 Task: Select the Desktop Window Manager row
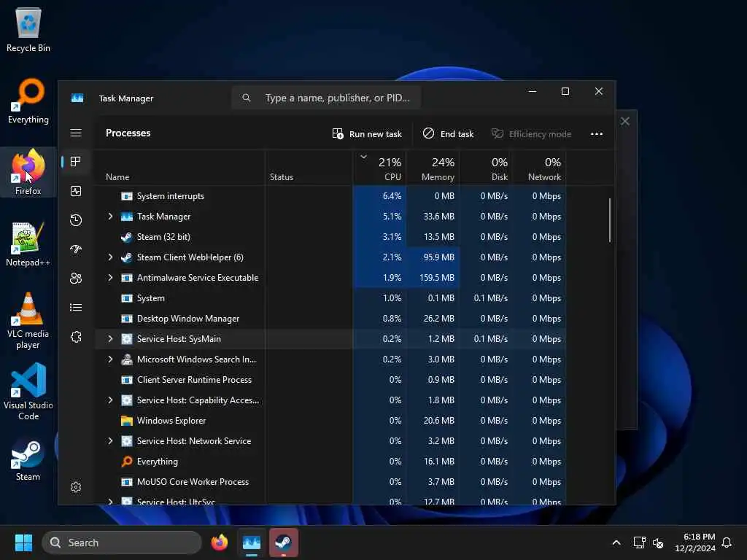tap(330, 318)
